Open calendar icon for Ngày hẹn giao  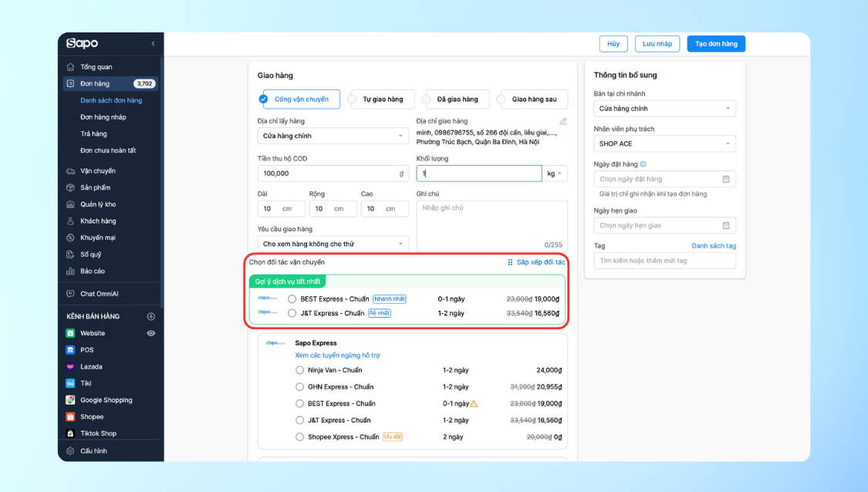tap(726, 225)
